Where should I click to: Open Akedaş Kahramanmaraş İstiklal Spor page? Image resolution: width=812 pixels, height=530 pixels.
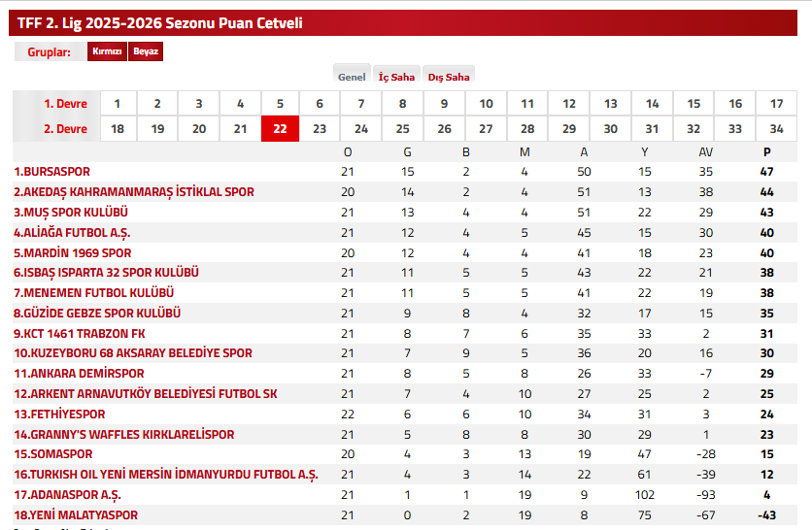tap(134, 192)
